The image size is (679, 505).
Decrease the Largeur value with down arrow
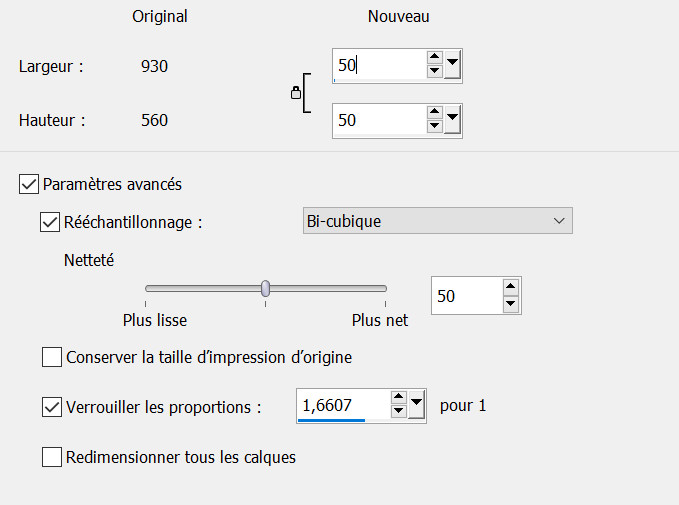click(434, 72)
